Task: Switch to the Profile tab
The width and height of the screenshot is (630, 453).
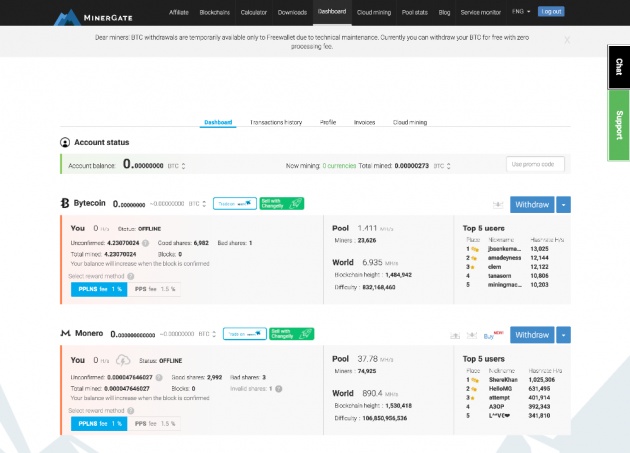Action: (328, 122)
